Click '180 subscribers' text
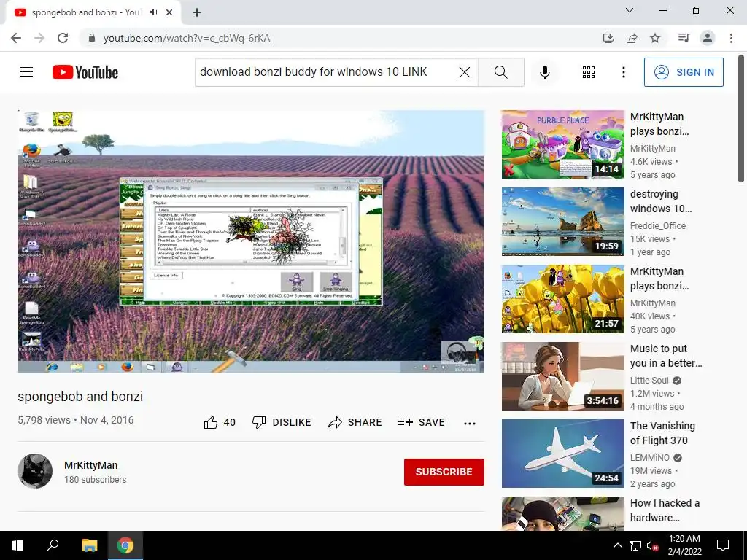 point(96,480)
